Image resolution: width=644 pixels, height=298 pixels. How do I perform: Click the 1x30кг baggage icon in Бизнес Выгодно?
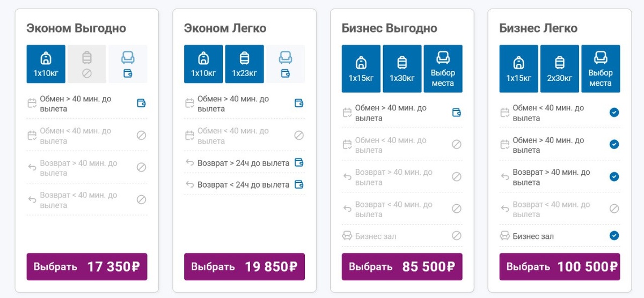(x=402, y=69)
